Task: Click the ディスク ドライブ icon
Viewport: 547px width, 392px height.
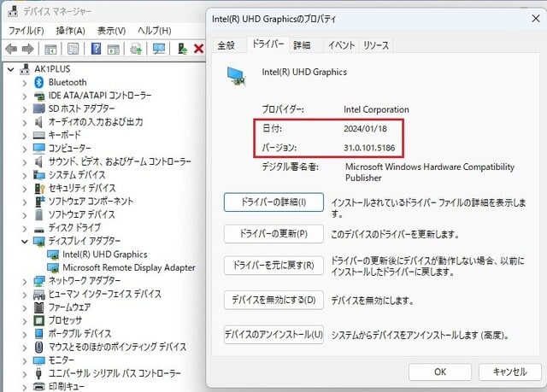Action: coord(39,229)
